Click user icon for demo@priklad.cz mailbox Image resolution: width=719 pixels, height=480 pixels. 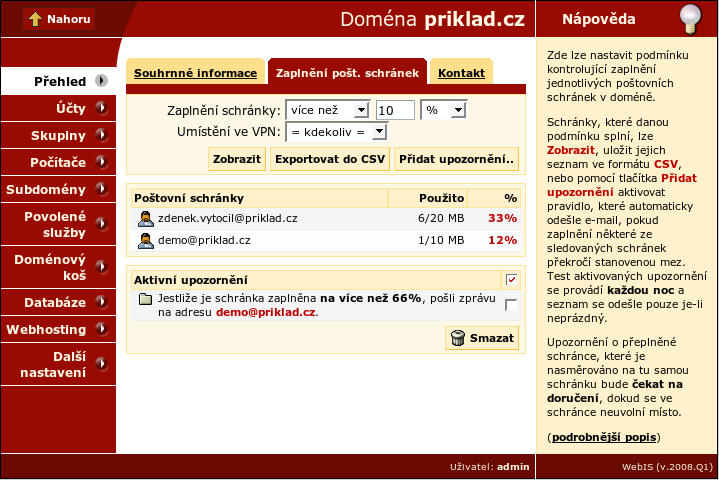pyautogui.click(x=146, y=241)
